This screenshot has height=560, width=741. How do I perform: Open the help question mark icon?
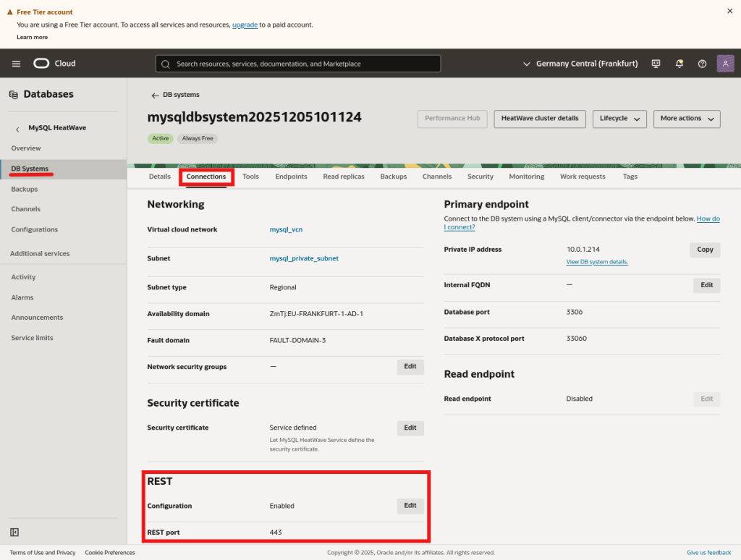702,64
